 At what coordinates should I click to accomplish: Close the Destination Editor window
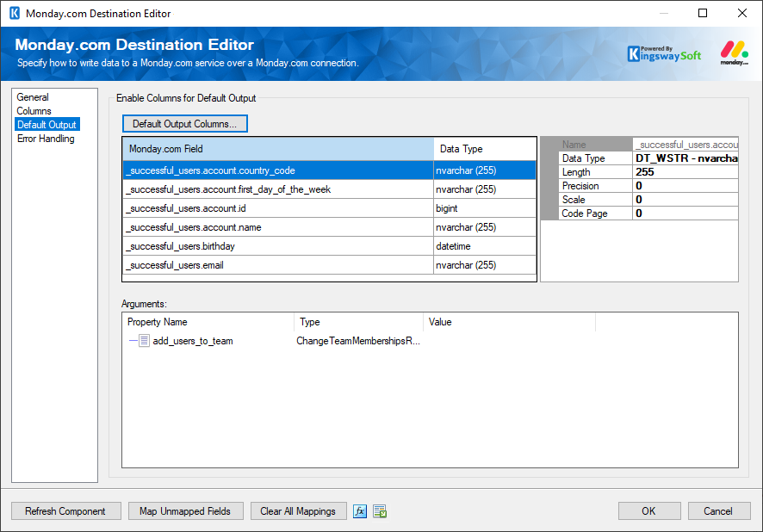point(742,13)
